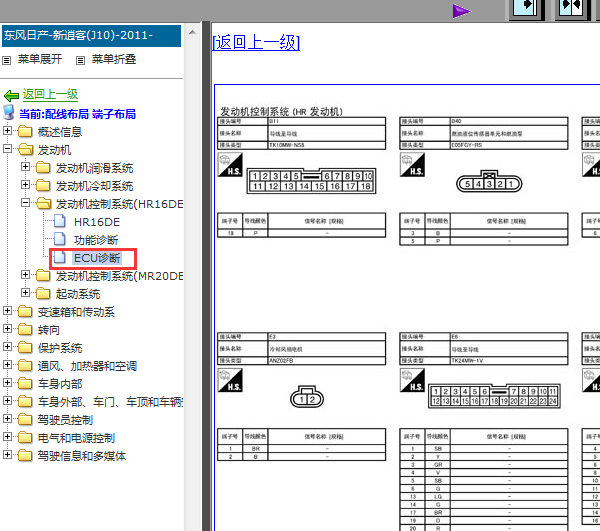The width and height of the screenshot is (600, 531).
Task: Click the 发动机控制系统 (HR 发动机) heading
Action: click(x=281, y=111)
